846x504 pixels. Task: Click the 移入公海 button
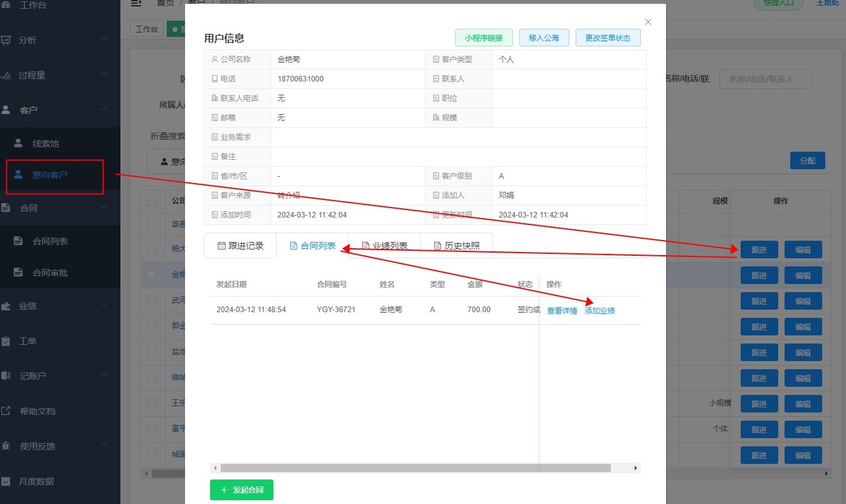[544, 38]
